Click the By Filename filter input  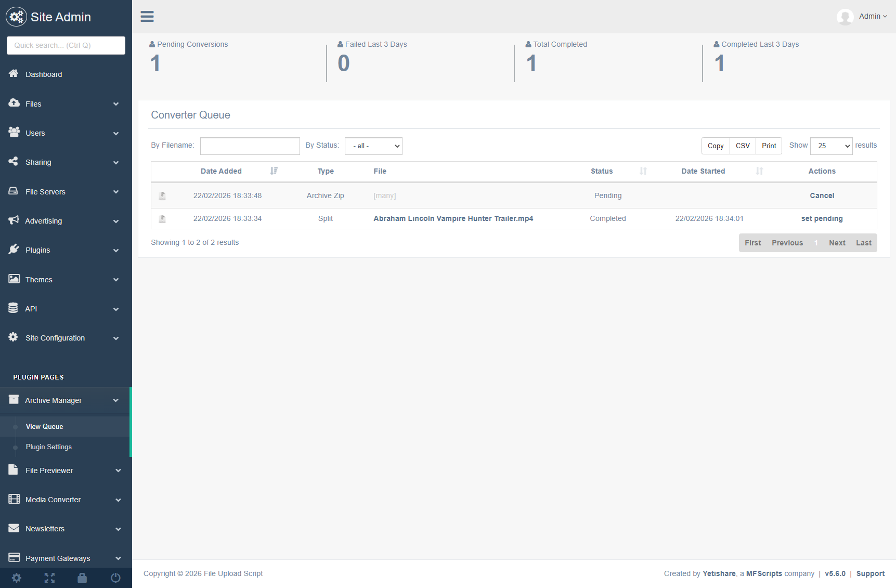(250, 146)
